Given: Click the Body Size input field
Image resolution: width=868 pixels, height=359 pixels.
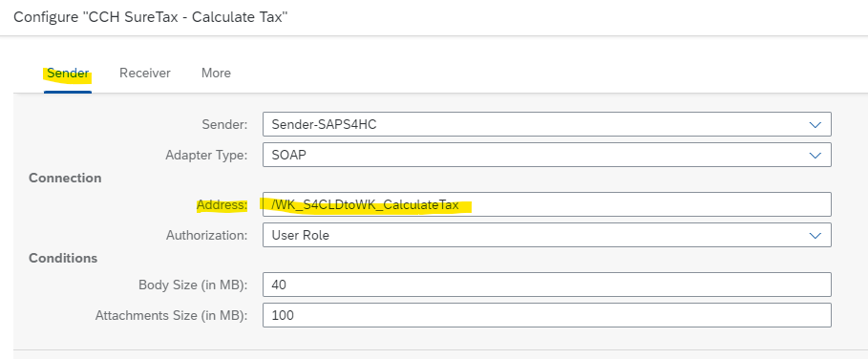Looking at the screenshot, I should tap(547, 285).
